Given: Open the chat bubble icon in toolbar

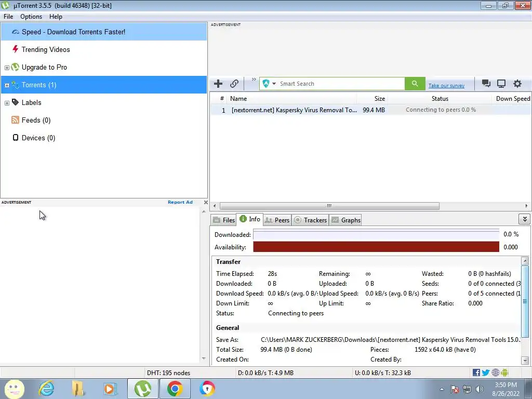Looking at the screenshot, I should (486, 84).
